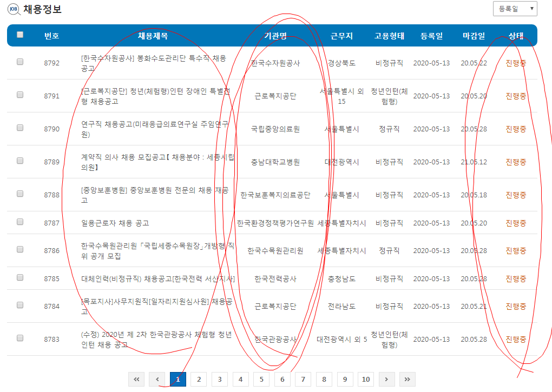The width and height of the screenshot is (552, 392).
Task: Click the JOB logo icon beside 채용정보
Action: (x=14, y=9)
